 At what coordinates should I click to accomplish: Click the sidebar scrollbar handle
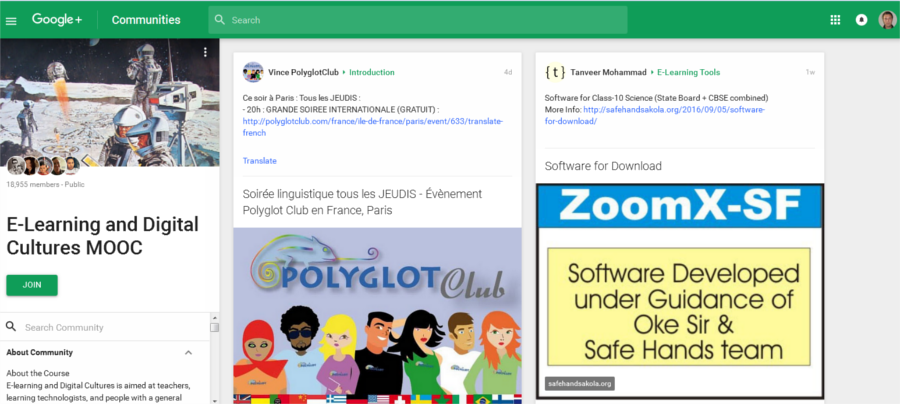[x=215, y=327]
